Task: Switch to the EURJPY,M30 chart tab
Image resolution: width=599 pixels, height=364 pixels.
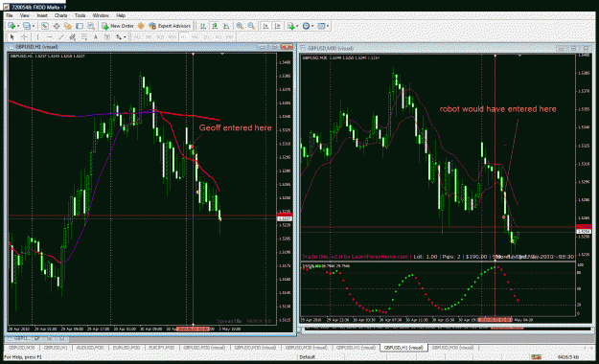Action: coord(161,348)
